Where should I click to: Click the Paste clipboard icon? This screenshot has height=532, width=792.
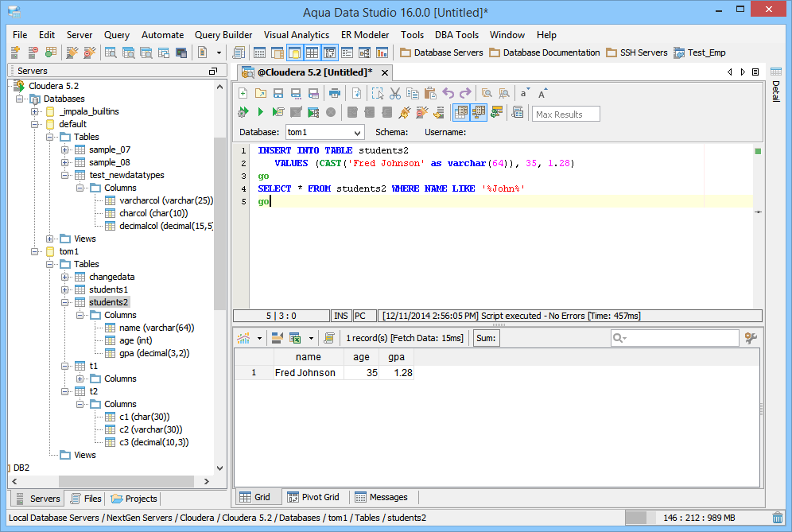point(430,93)
